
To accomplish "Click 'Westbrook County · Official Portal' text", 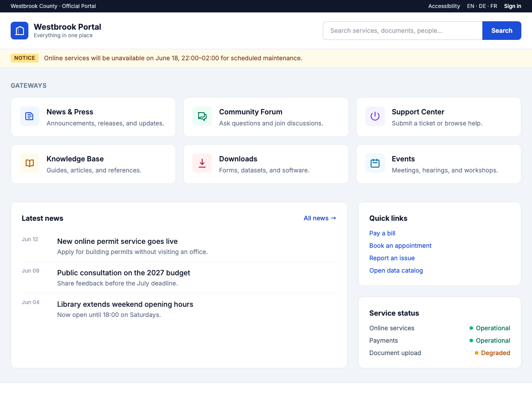I will pos(53,6).
